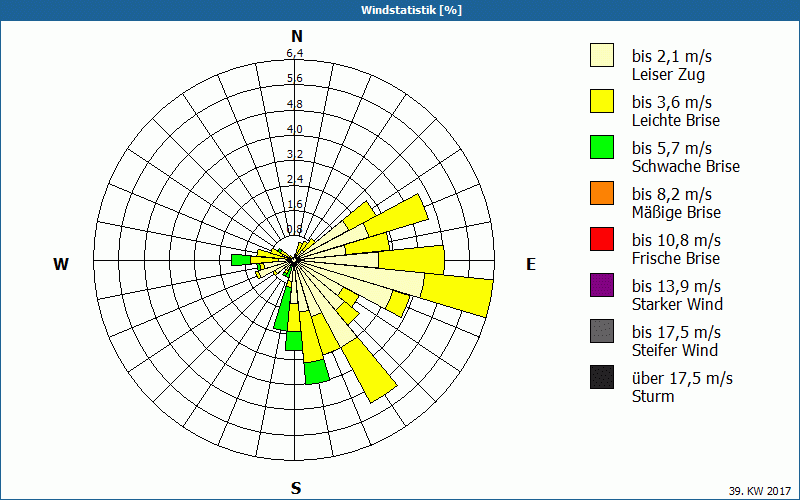Click the 'Leiser Zug' legend label
The height and width of the screenshot is (500, 800).
[x=668, y=74]
